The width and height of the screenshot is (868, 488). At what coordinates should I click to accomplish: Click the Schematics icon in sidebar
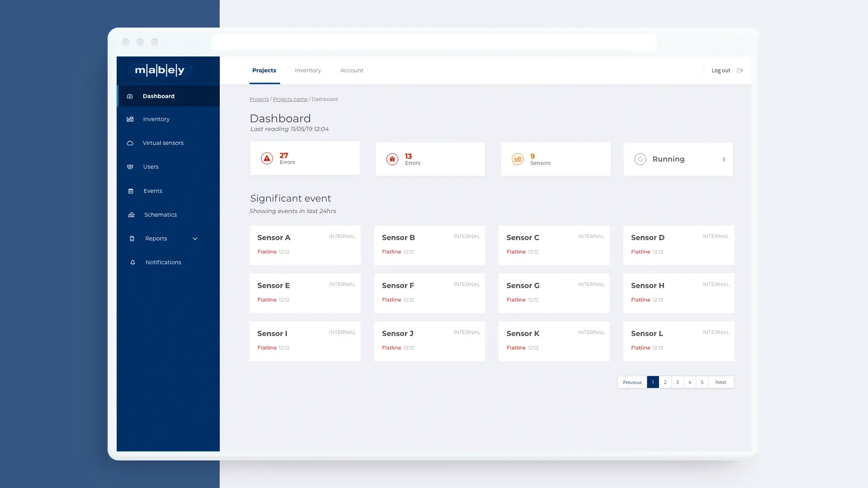[131, 215]
